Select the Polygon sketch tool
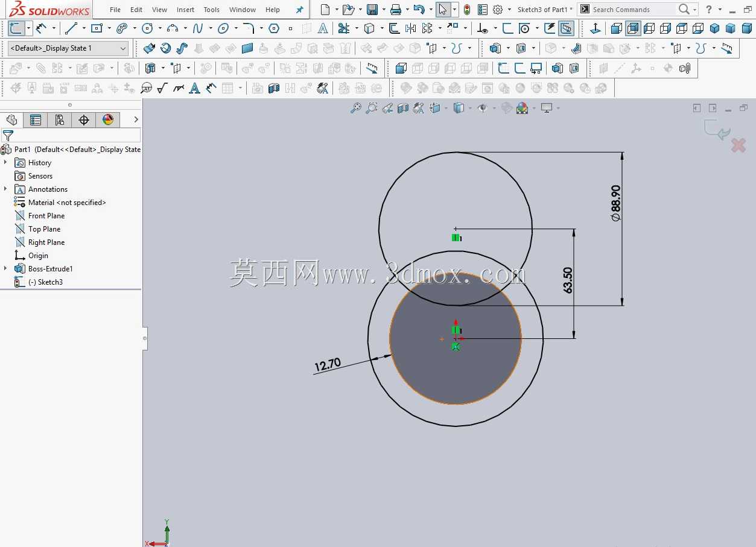The width and height of the screenshot is (756, 547). (274, 28)
